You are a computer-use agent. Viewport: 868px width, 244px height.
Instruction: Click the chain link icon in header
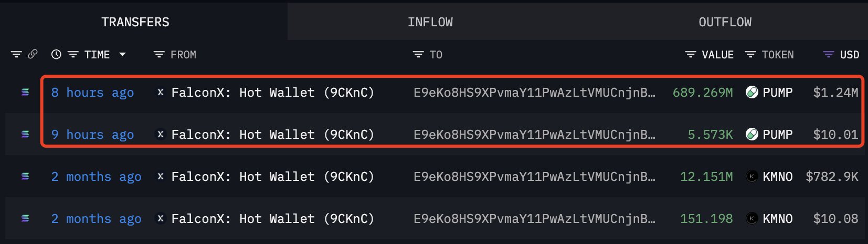pos(33,54)
